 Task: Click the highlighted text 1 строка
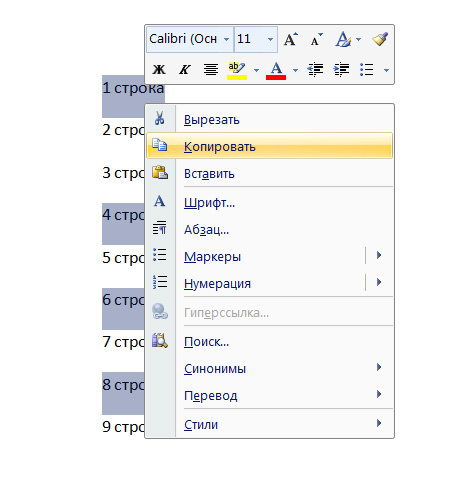click(133, 88)
